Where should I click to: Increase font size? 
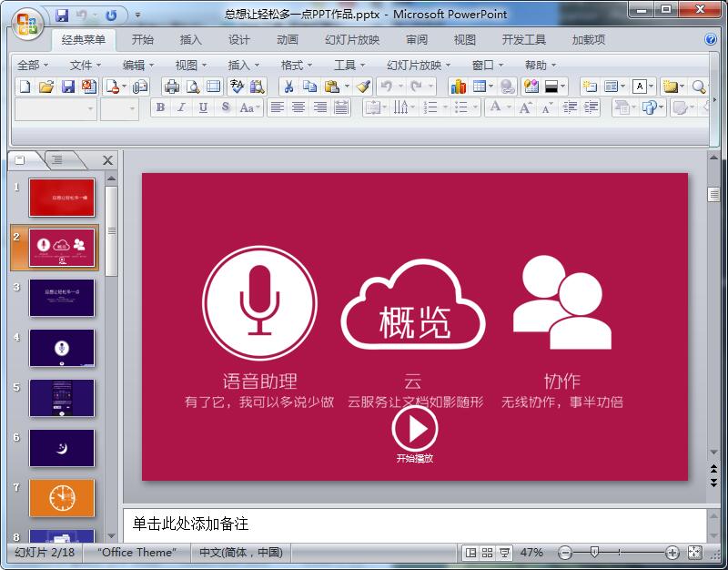click(x=526, y=107)
